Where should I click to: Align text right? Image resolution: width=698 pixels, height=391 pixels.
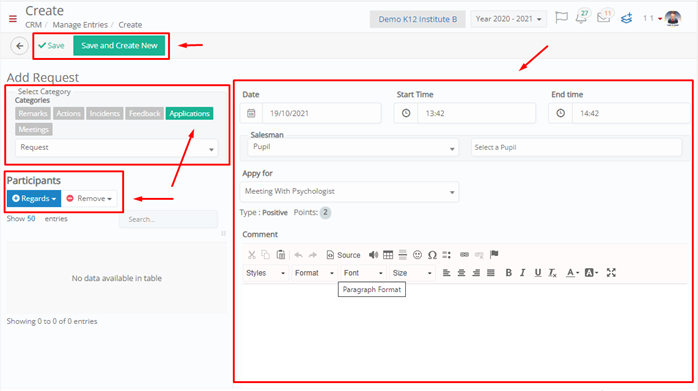(x=476, y=273)
